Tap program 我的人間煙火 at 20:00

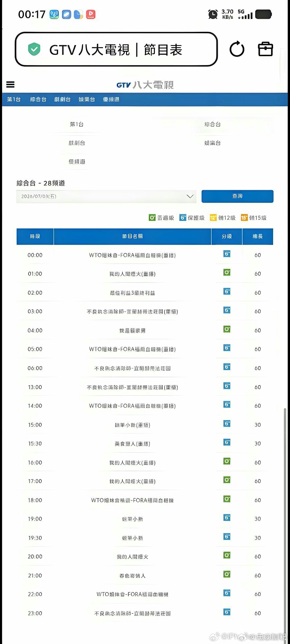point(132,557)
